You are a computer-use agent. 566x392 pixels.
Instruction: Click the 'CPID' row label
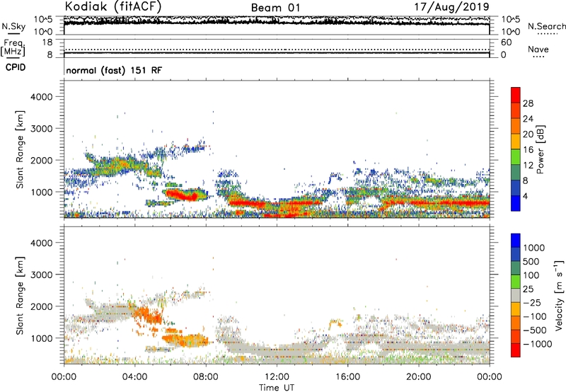(16, 67)
